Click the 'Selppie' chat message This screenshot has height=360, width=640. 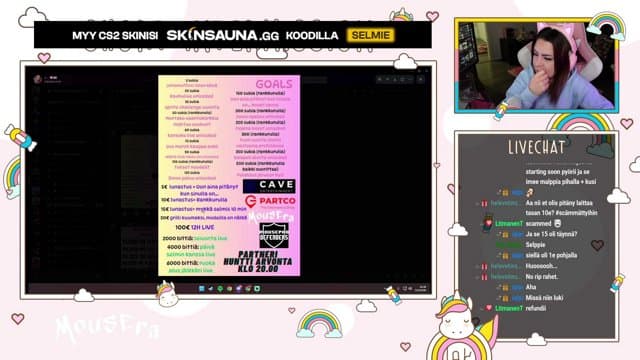(536, 245)
